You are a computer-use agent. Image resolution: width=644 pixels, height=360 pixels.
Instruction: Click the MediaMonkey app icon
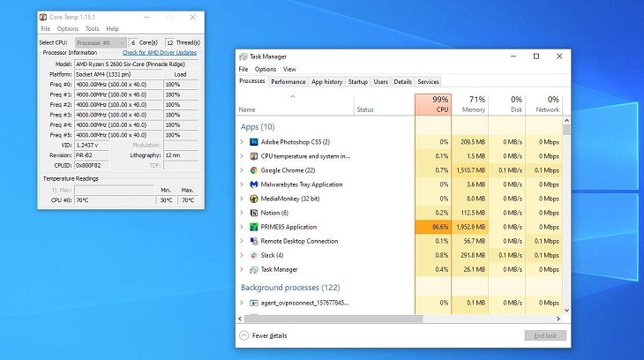click(254, 199)
